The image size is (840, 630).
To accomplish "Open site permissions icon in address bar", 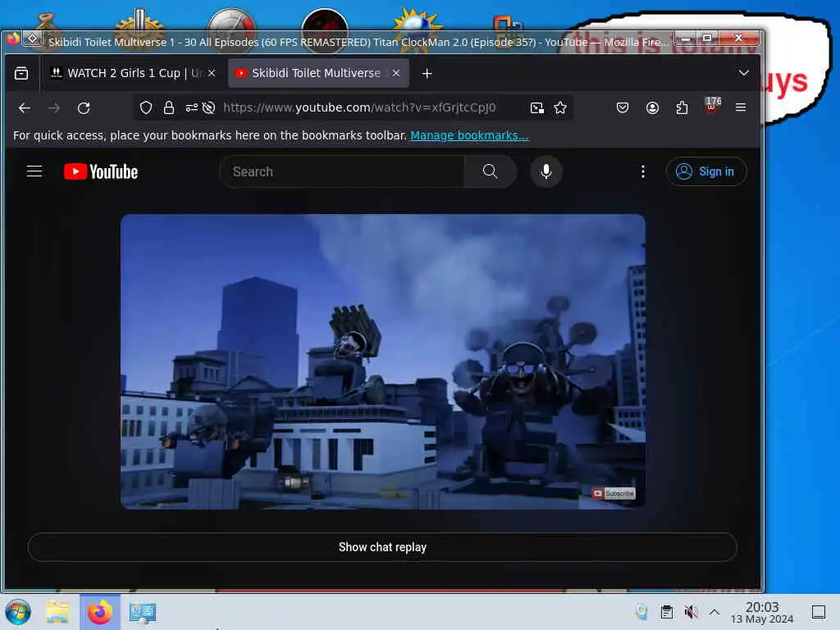I will point(191,107).
